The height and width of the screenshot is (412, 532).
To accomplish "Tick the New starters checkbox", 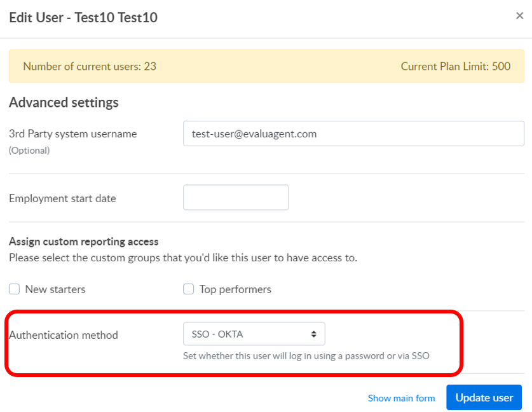I will pyautogui.click(x=14, y=289).
